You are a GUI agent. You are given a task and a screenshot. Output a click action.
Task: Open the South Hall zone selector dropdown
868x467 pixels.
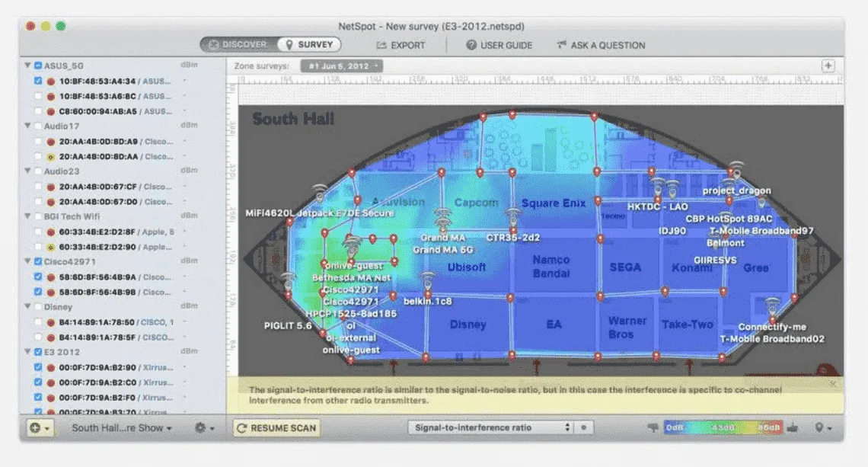tap(121, 427)
